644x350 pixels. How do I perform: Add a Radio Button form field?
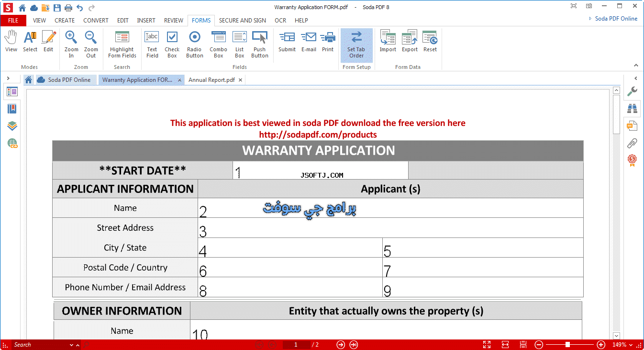tap(195, 44)
